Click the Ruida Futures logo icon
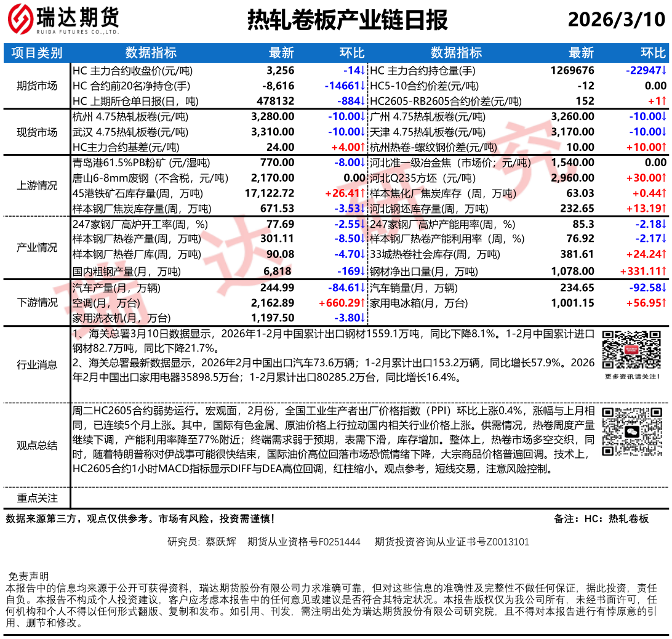Viewport: 672px width, 639px height. [20, 21]
